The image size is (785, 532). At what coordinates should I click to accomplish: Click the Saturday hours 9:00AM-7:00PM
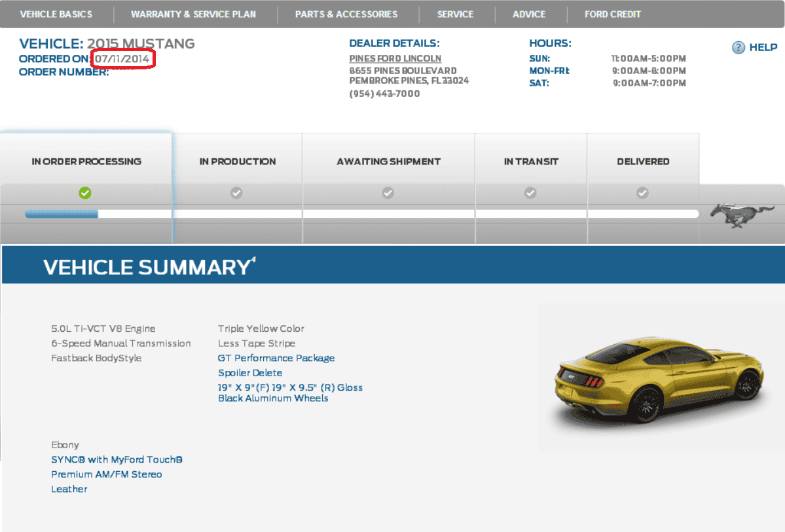tap(649, 83)
